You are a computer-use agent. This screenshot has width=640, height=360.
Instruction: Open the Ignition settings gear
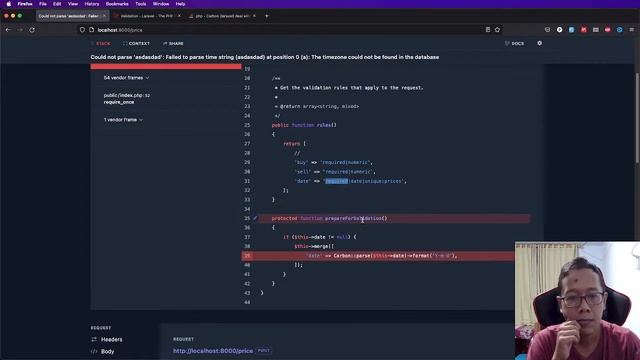540,43
